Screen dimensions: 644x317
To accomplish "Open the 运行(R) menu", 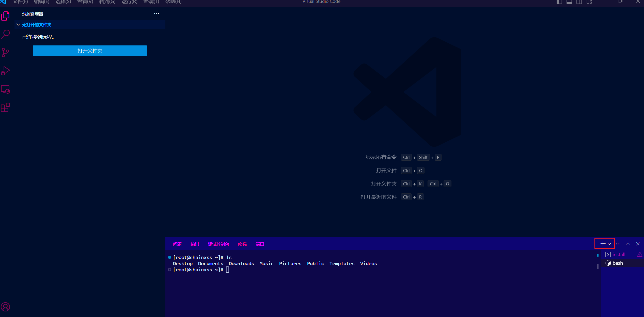I will [x=129, y=2].
